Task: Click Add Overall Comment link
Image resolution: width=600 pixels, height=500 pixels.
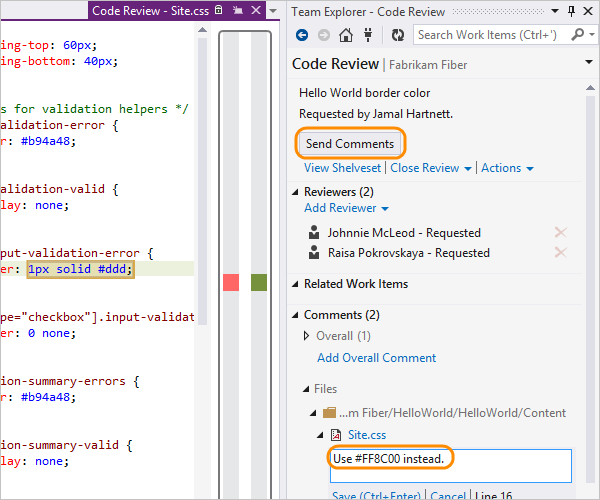Action: pos(377,358)
